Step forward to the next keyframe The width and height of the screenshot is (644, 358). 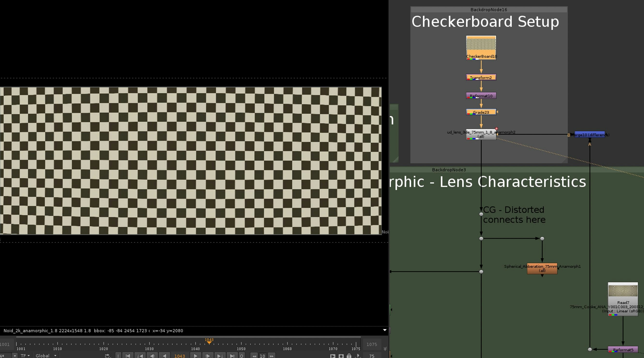220,356
